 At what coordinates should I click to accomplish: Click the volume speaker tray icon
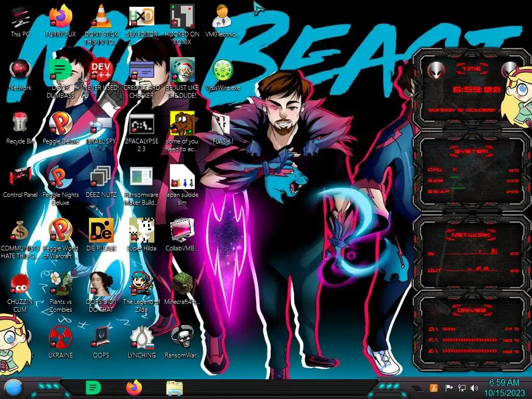474,388
